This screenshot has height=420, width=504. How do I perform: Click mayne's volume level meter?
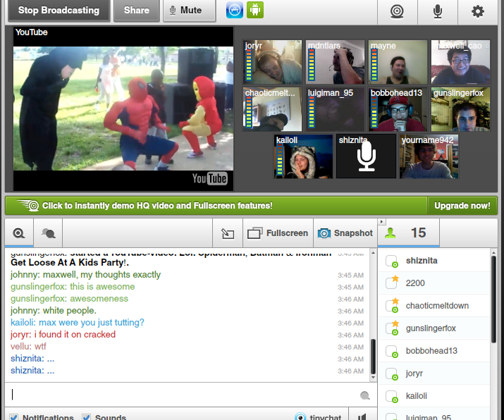point(374,64)
